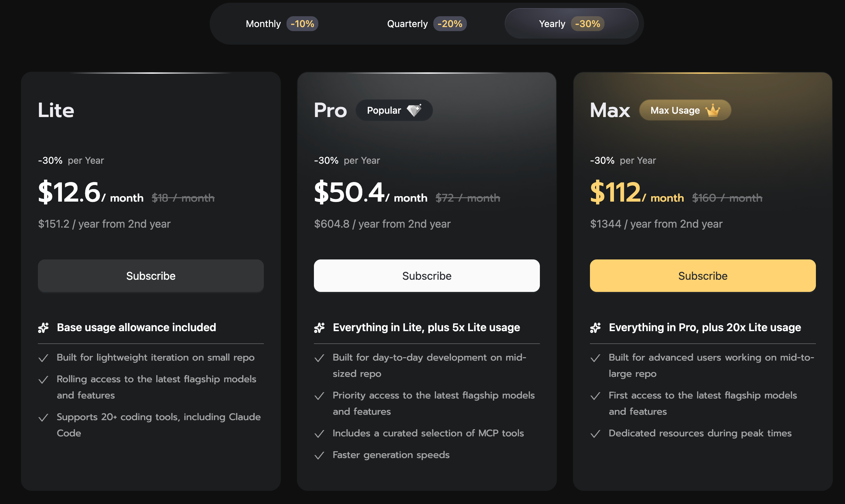This screenshot has height=504, width=845.
Task: Click checkmark next to lightweight iteration feature
Action: coord(44,358)
